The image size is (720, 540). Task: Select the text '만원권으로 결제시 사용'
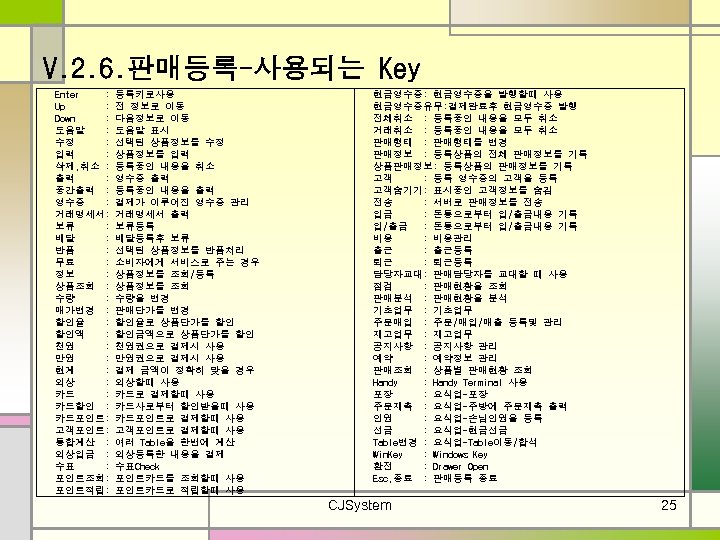169,358
